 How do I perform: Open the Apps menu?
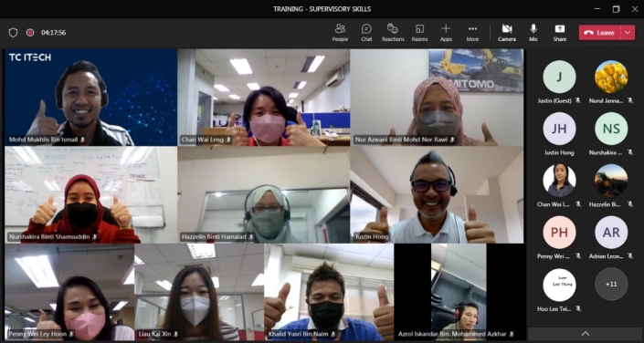(x=446, y=33)
